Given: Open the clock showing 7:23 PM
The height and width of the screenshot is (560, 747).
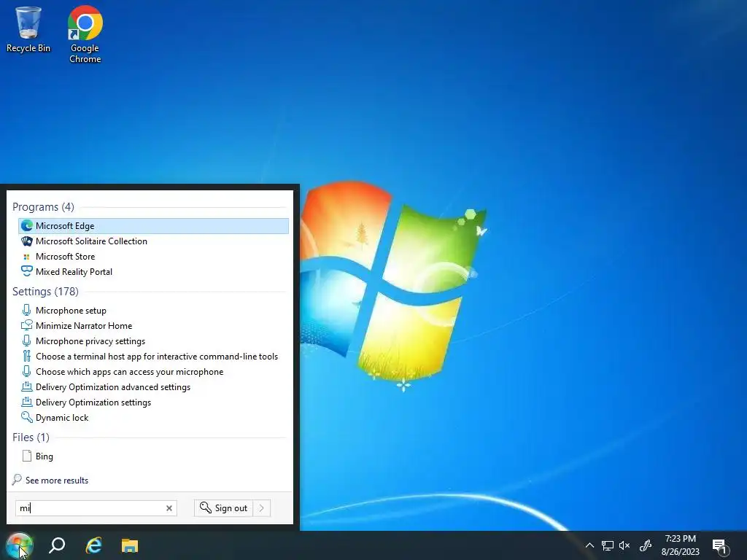Looking at the screenshot, I should click(x=681, y=545).
